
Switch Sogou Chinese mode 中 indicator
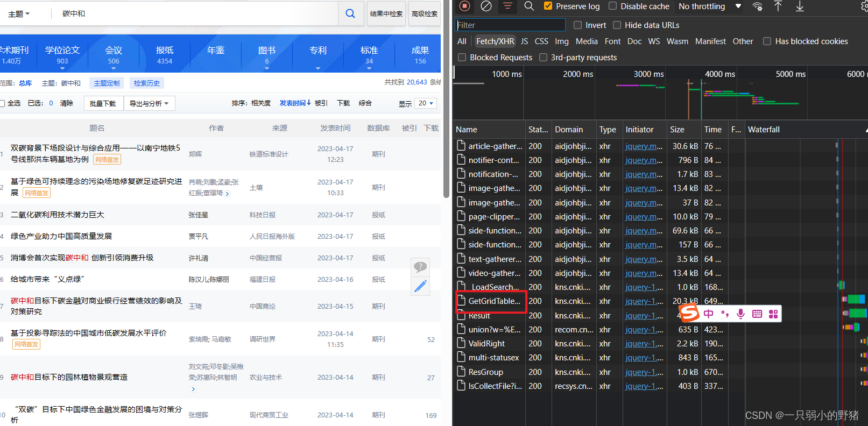click(x=708, y=314)
